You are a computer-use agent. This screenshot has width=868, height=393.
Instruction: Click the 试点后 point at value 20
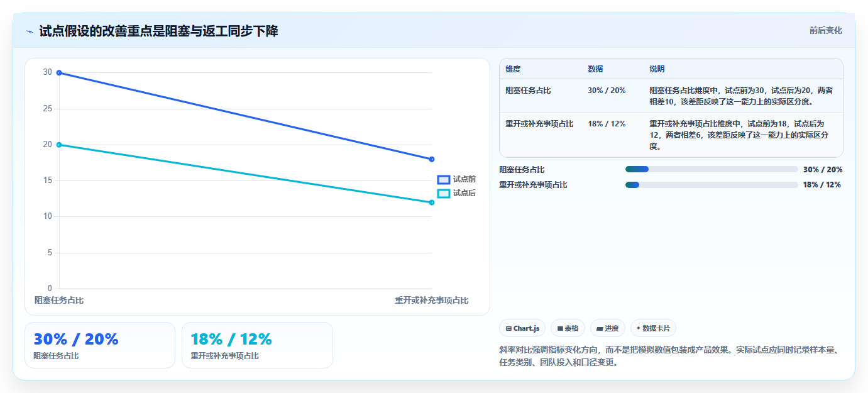59,145
